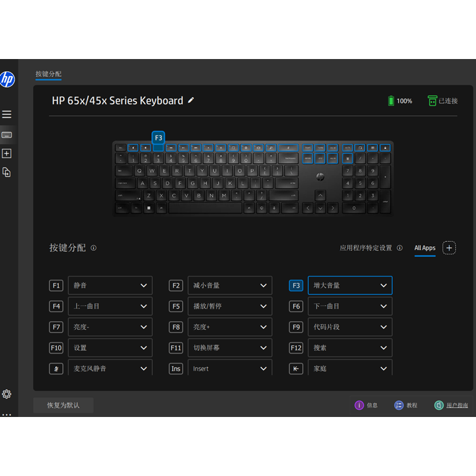Select the highlighted F3 key badge

(296, 286)
